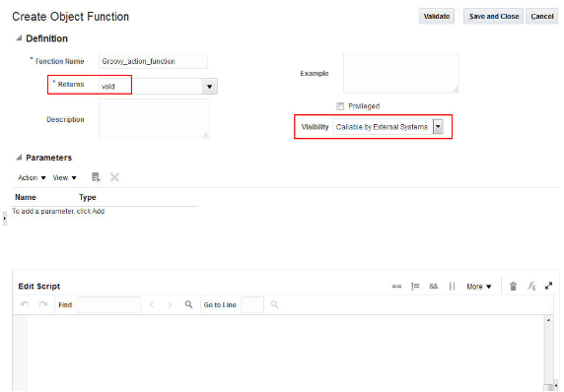This screenshot has width=564, height=392.
Task: Open the View menu in Parameters
Action: click(64, 178)
